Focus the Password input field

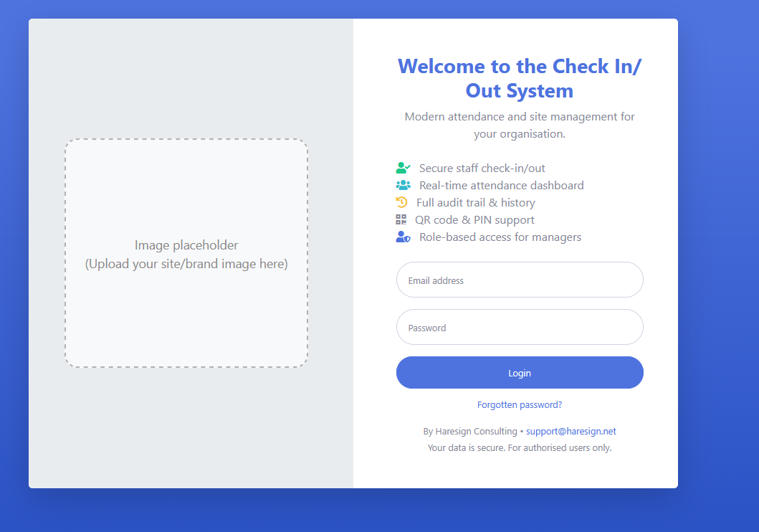pos(520,328)
